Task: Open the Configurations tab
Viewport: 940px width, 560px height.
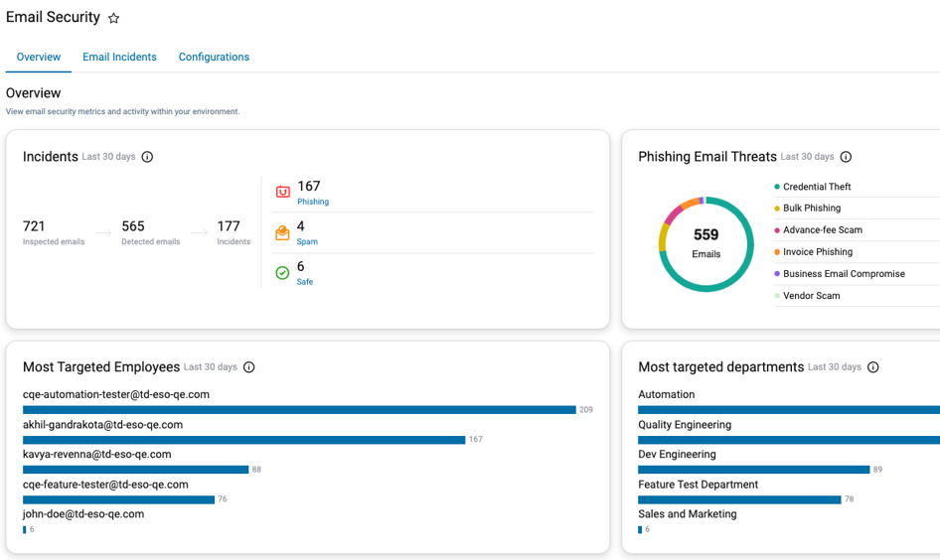Action: click(214, 57)
